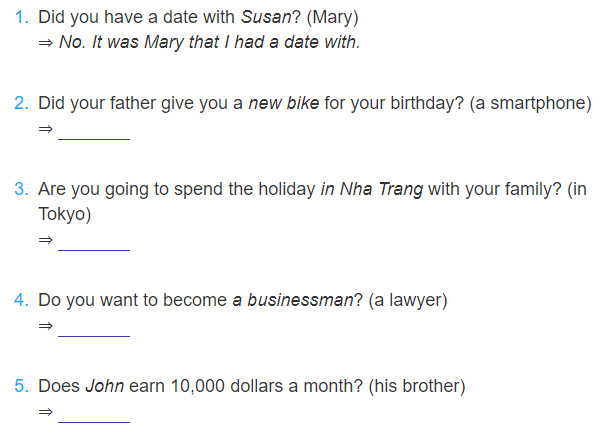Image resolution: width=607 pixels, height=441 pixels.
Task: Click the hint (his brother)
Action: click(x=417, y=386)
